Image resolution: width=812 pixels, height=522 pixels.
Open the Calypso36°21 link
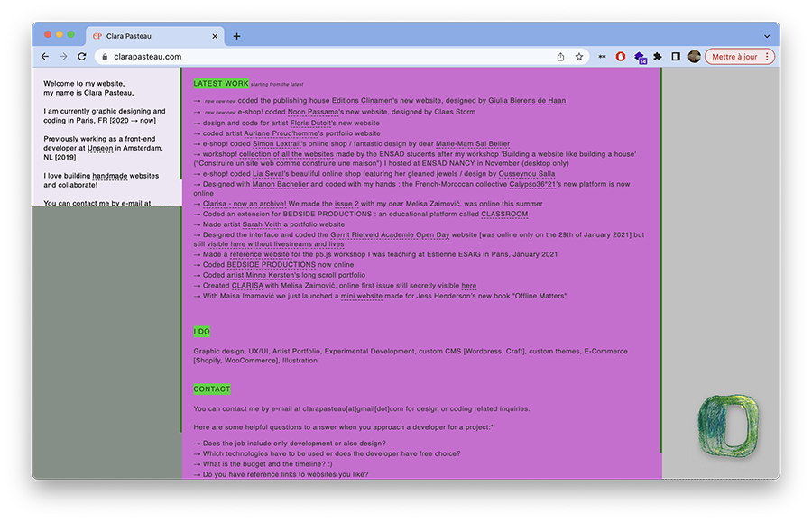point(532,184)
